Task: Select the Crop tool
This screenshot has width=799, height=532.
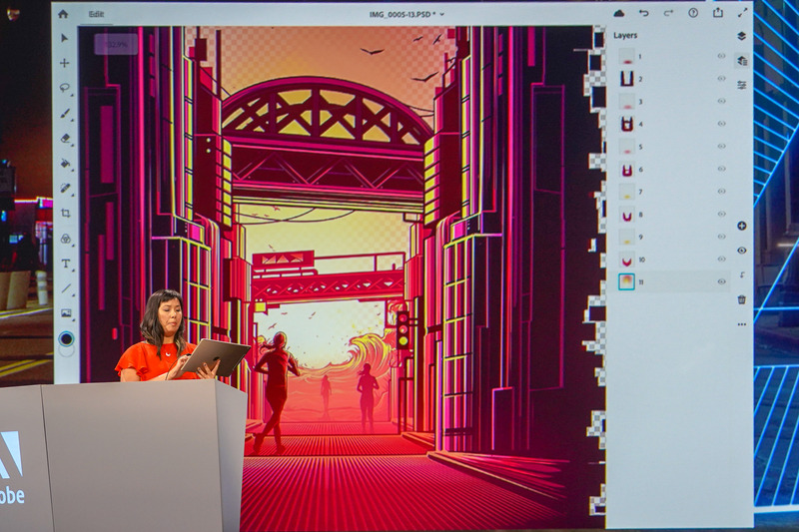Action: (66, 213)
